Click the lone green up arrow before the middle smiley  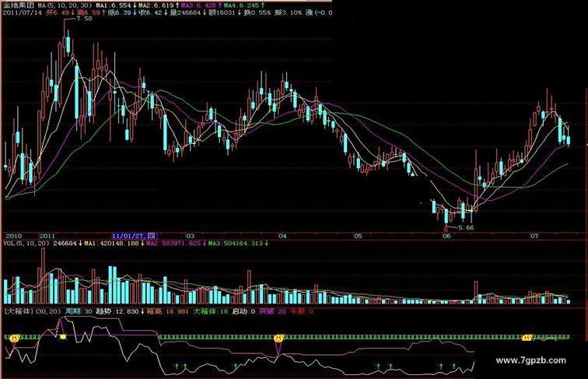[236, 366]
